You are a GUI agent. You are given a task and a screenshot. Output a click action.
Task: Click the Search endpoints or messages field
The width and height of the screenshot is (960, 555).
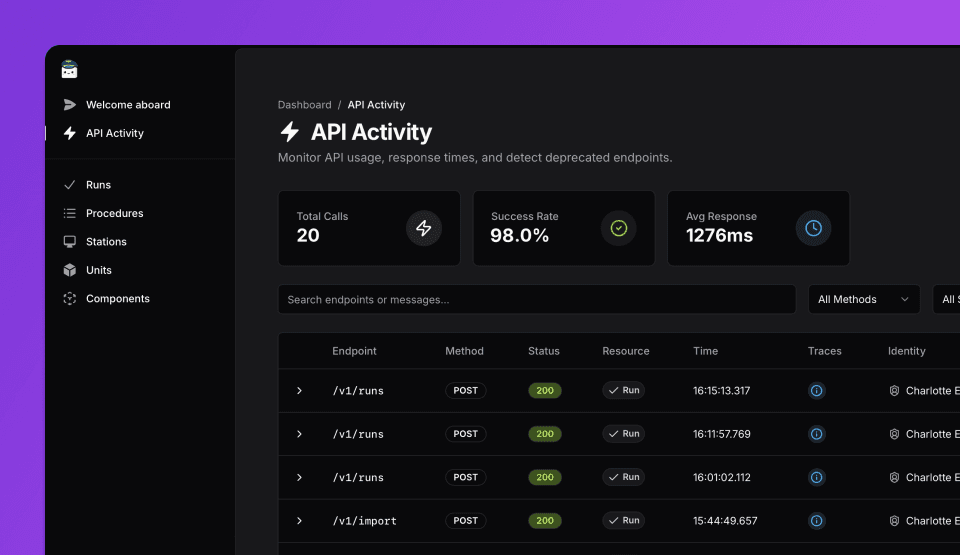click(x=536, y=299)
